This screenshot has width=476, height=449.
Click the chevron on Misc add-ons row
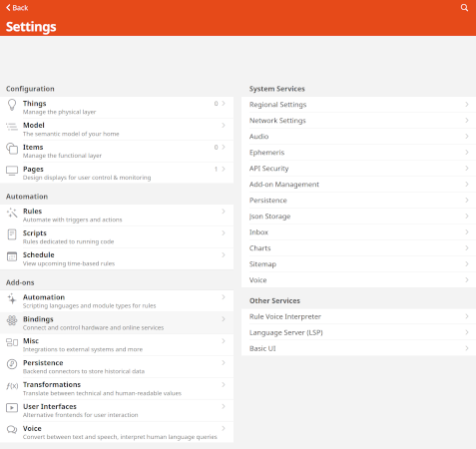point(224,341)
